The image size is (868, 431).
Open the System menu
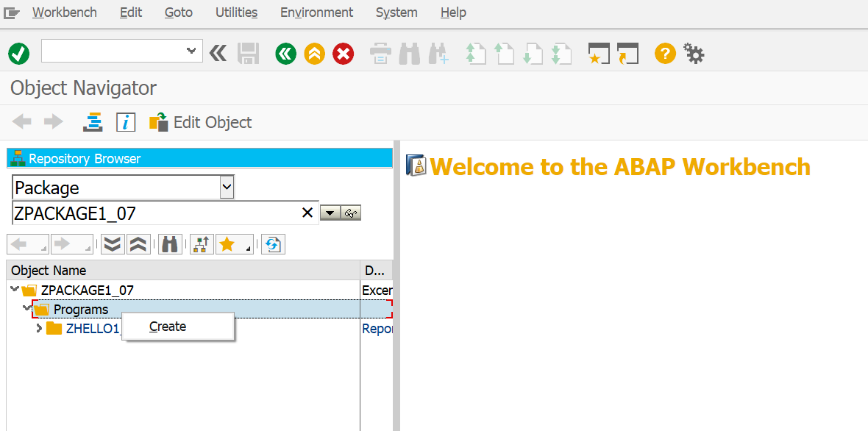coord(397,13)
